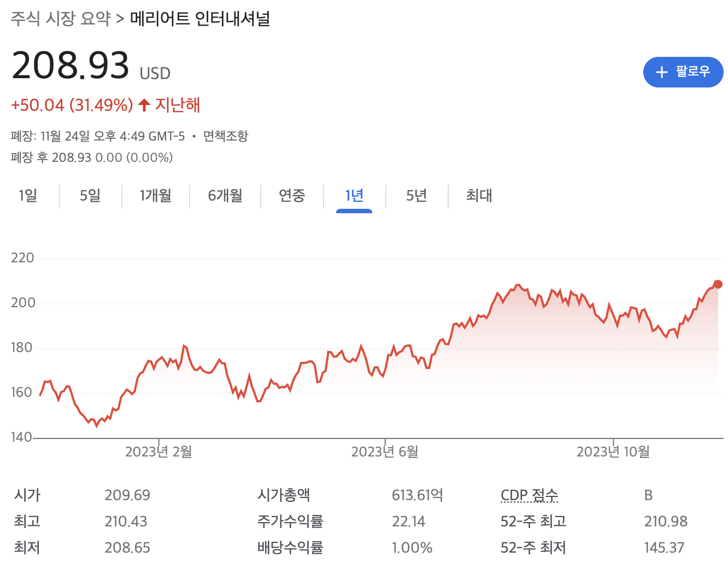The width and height of the screenshot is (728, 568).
Task: Click the CDP score value B
Action: [648, 495]
